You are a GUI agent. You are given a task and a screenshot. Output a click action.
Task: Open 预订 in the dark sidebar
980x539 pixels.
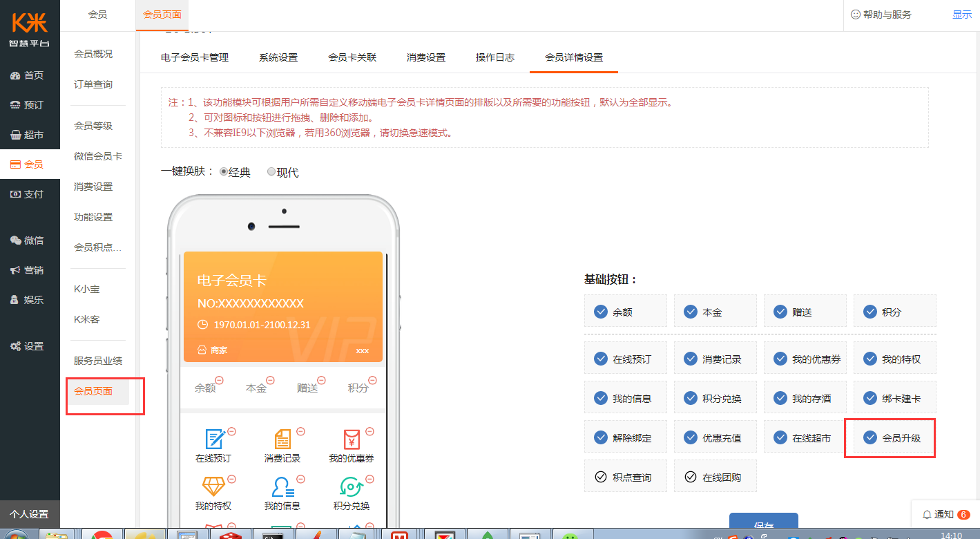click(28, 105)
